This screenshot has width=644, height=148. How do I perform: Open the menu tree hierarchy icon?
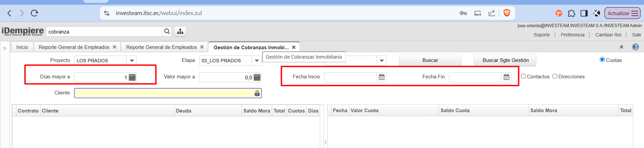[x=180, y=31]
